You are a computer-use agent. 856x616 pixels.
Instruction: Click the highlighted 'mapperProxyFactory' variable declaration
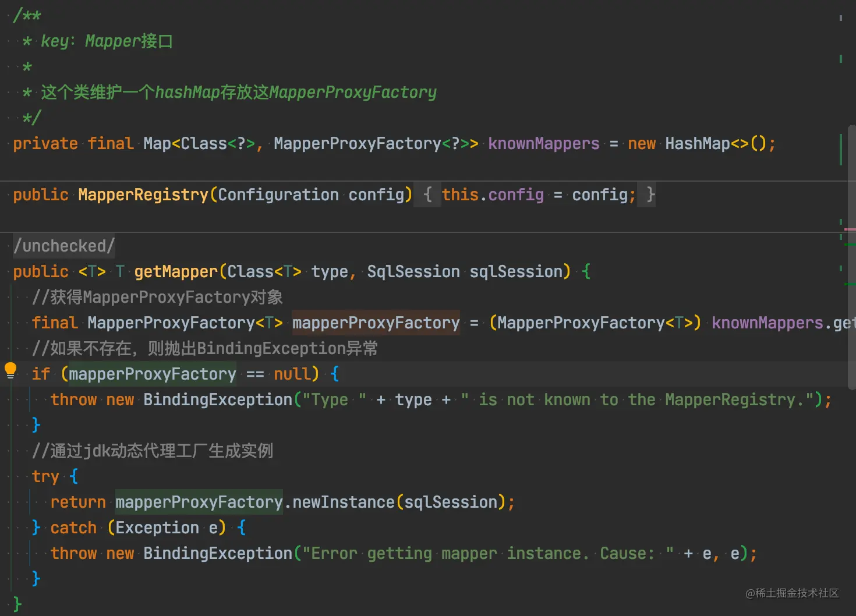376,323
